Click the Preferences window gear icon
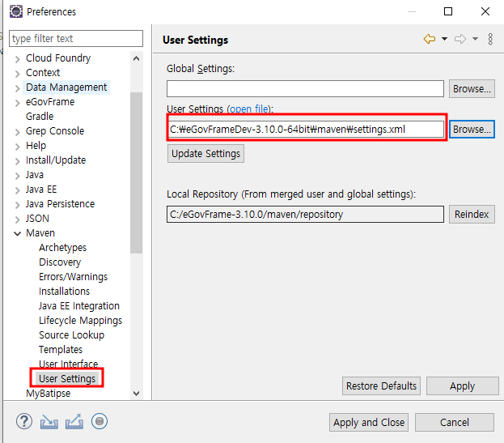The image size is (504, 443). [x=15, y=11]
